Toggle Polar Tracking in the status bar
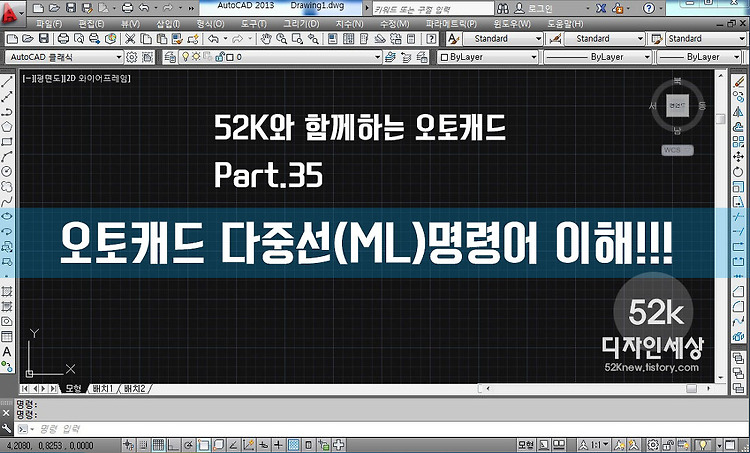Image resolution: width=750 pixels, height=453 pixels. coord(188,445)
